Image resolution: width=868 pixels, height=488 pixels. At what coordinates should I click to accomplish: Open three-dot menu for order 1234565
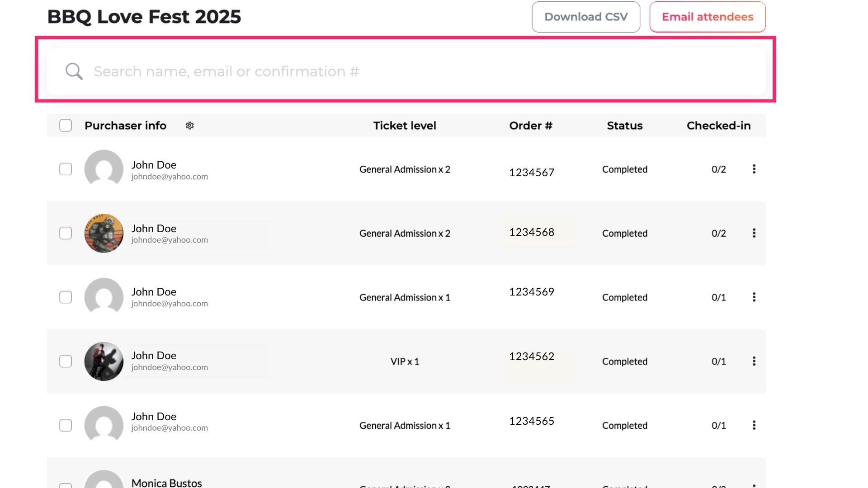tap(754, 425)
